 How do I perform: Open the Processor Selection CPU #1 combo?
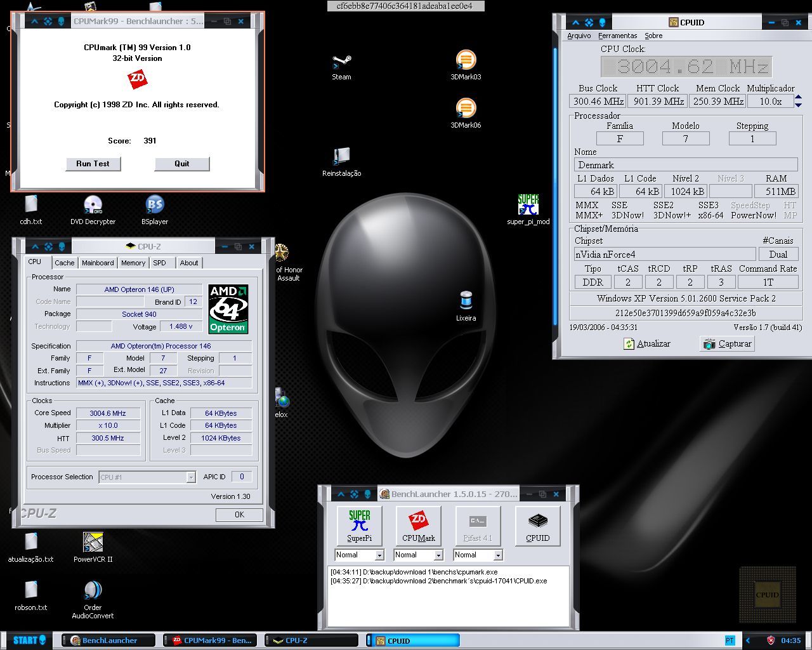(x=147, y=477)
